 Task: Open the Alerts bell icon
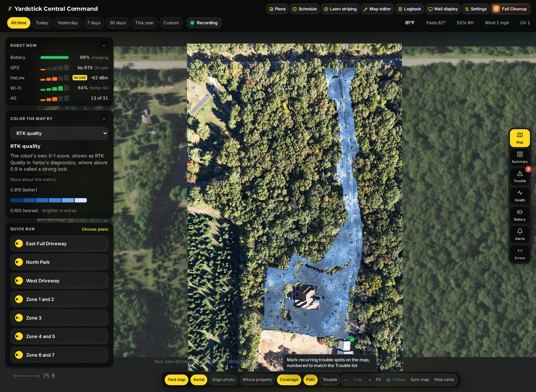point(520,234)
